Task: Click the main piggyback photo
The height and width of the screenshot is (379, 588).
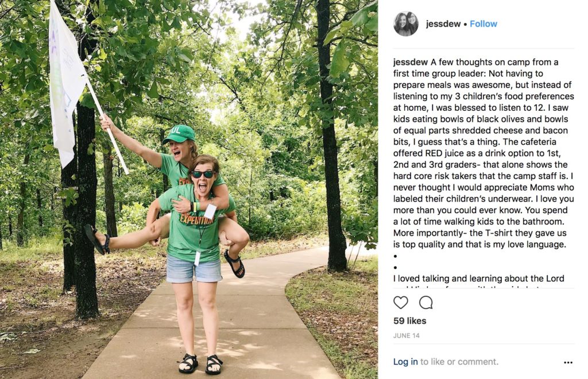Action: point(188,189)
